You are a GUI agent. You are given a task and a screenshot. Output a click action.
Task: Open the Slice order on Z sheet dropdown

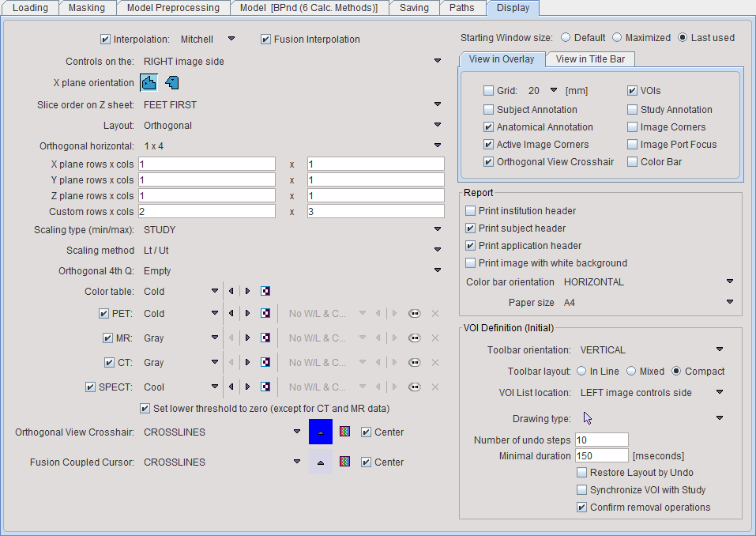[x=438, y=104]
